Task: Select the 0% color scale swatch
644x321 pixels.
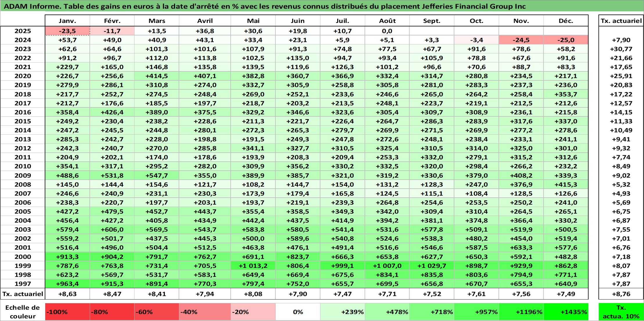Action: [x=298, y=312]
